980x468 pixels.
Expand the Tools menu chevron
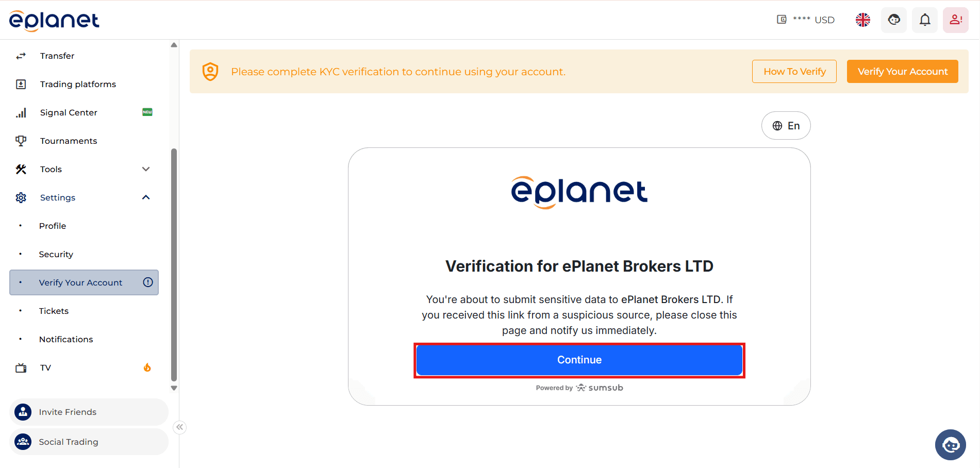point(146,169)
